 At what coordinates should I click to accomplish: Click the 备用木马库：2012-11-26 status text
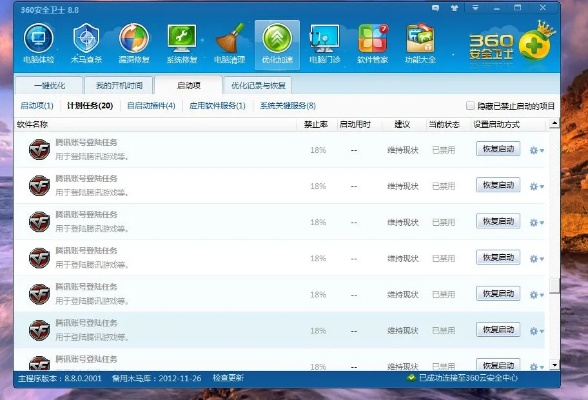click(156, 378)
